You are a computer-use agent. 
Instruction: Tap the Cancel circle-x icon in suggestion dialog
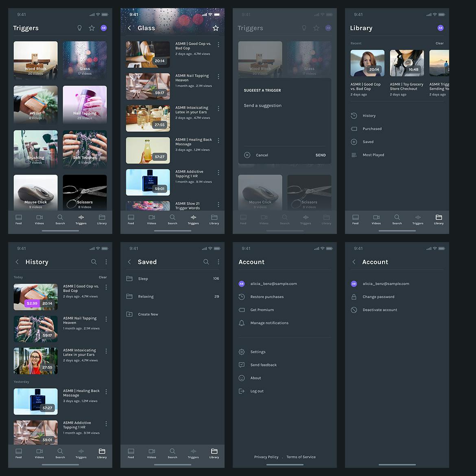tap(247, 155)
